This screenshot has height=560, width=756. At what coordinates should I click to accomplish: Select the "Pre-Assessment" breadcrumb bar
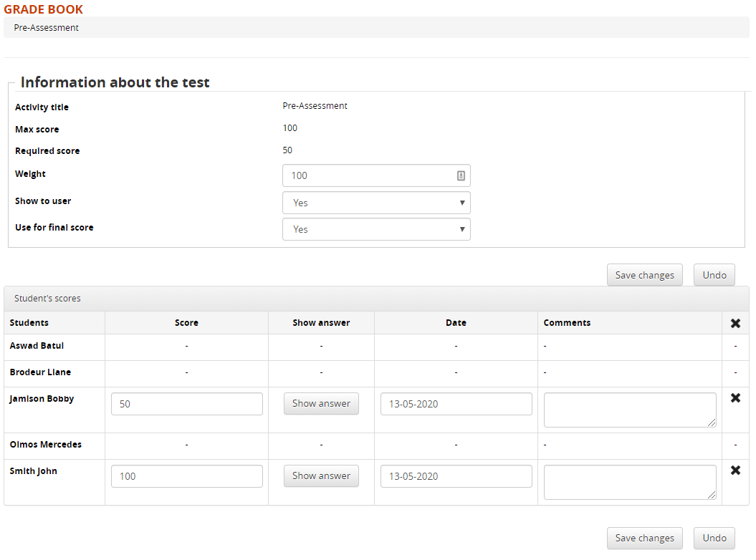tap(46, 27)
